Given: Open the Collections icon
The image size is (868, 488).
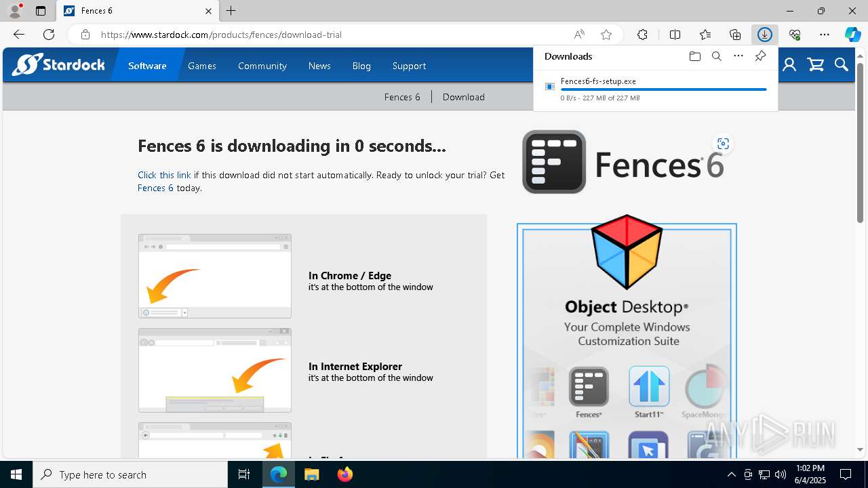Looking at the screenshot, I should pos(735,35).
